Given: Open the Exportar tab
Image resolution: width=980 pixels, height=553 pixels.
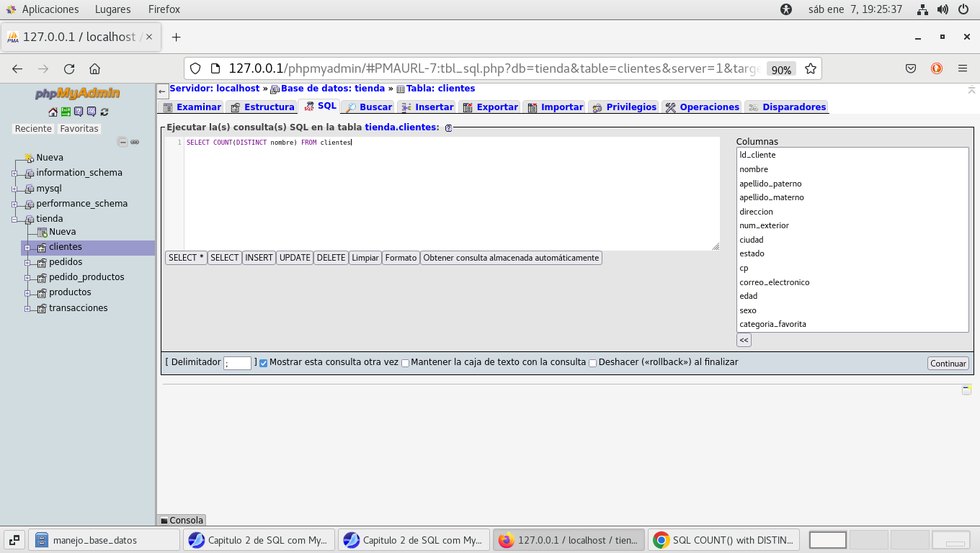Looking at the screenshot, I should tap(489, 107).
